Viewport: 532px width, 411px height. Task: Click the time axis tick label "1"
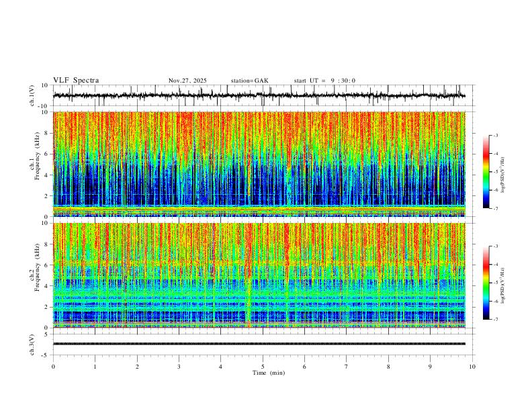coord(95,367)
